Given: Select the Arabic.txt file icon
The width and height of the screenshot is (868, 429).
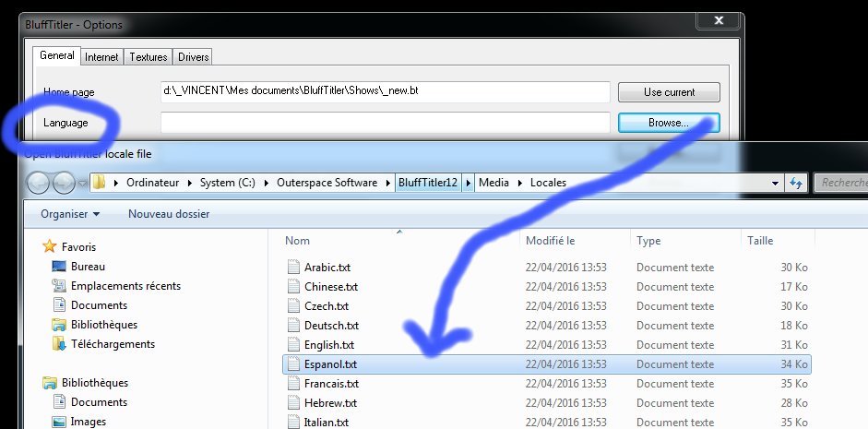Looking at the screenshot, I should (x=294, y=268).
